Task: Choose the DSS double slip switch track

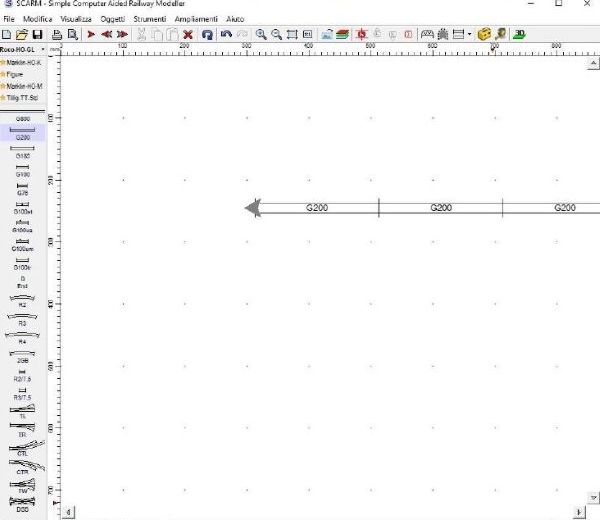Action: pyautogui.click(x=22, y=507)
